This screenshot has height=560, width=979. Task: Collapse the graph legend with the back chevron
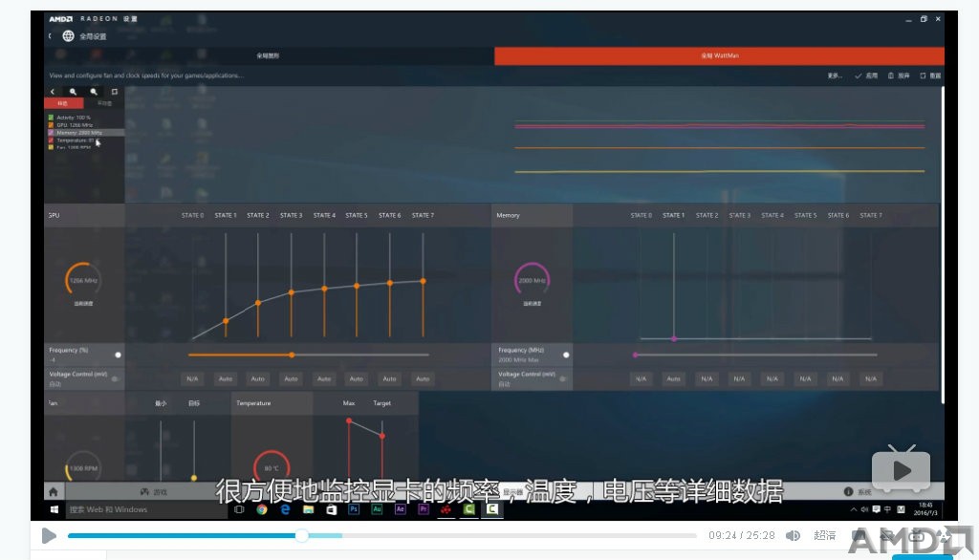point(53,92)
